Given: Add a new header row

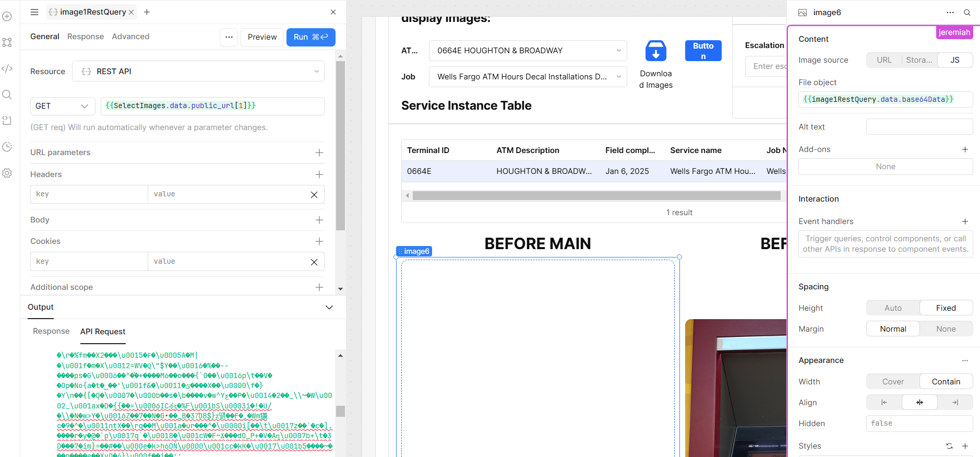Looking at the screenshot, I should click(x=319, y=174).
